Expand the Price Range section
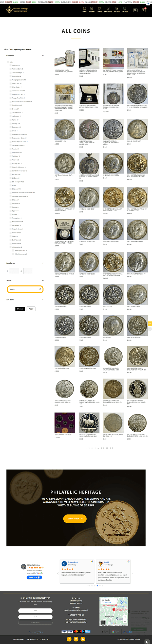152x644 pixels. 43,263
